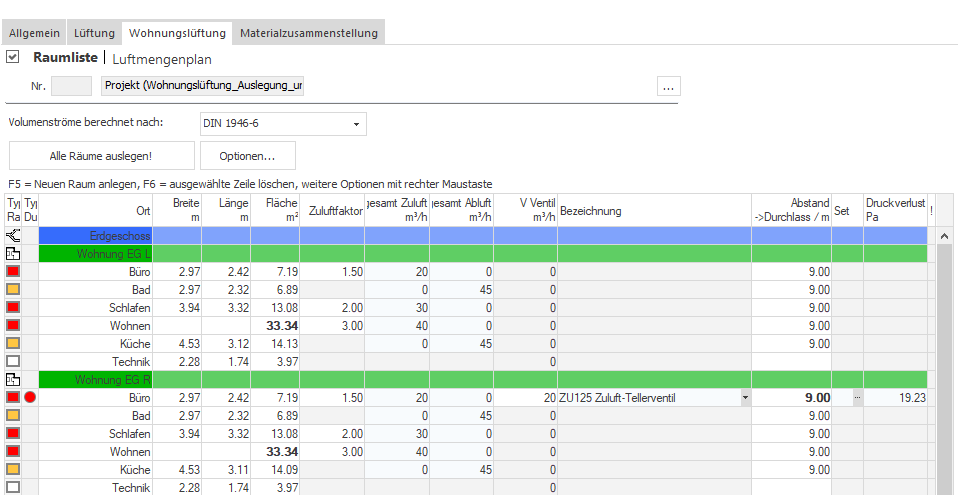Image resolution: width=958 pixels, height=495 pixels.
Task: Open the ZU125 Zuluft-Tellerventil dropdown arrow
Action: (745, 398)
